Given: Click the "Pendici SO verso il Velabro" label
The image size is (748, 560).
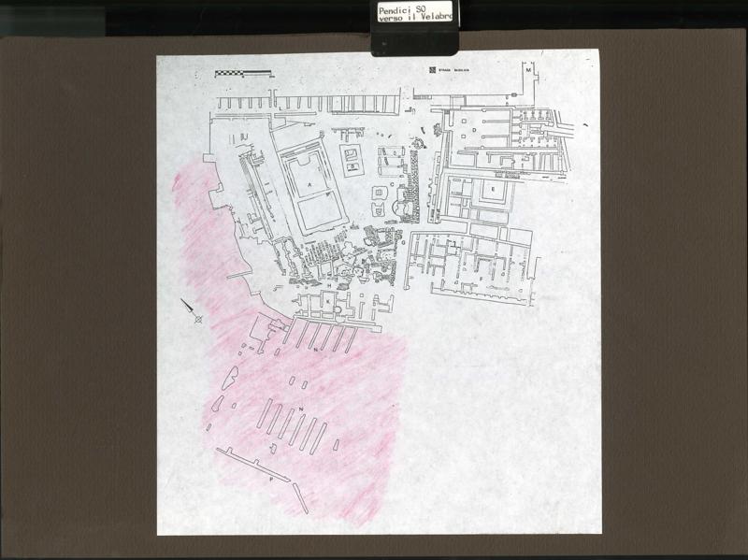Looking at the screenshot, I should point(414,11).
